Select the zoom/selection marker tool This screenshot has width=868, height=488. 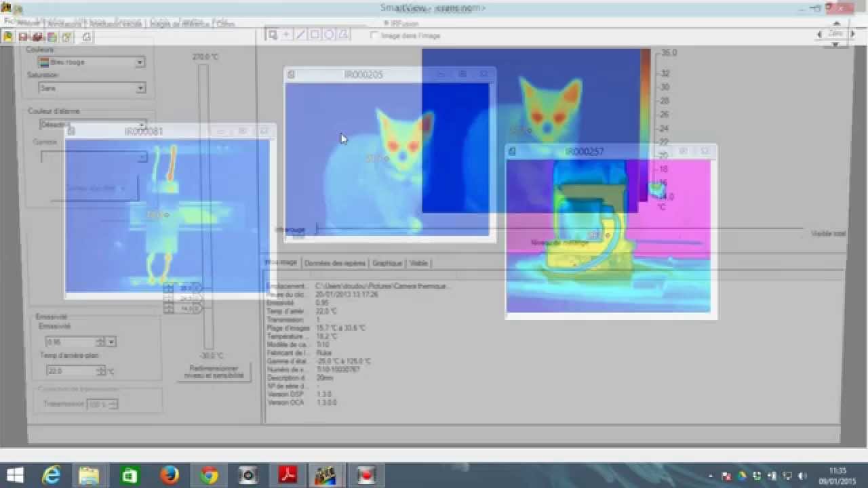pyautogui.click(x=273, y=35)
